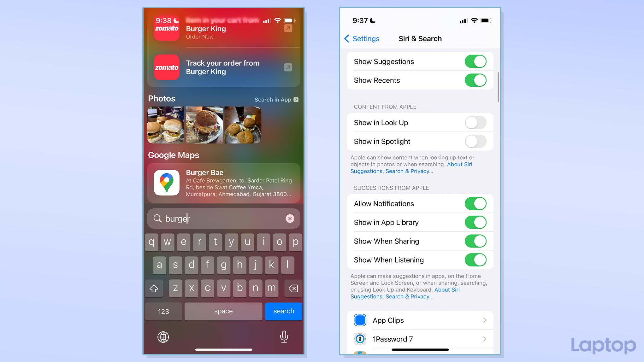Tap the back arrow to Settings
The height and width of the screenshot is (362, 644).
click(x=347, y=38)
